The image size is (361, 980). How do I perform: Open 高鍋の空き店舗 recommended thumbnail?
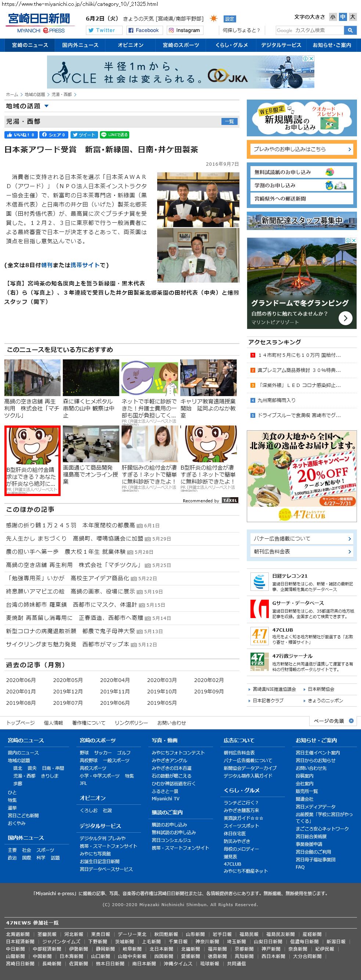(32, 377)
